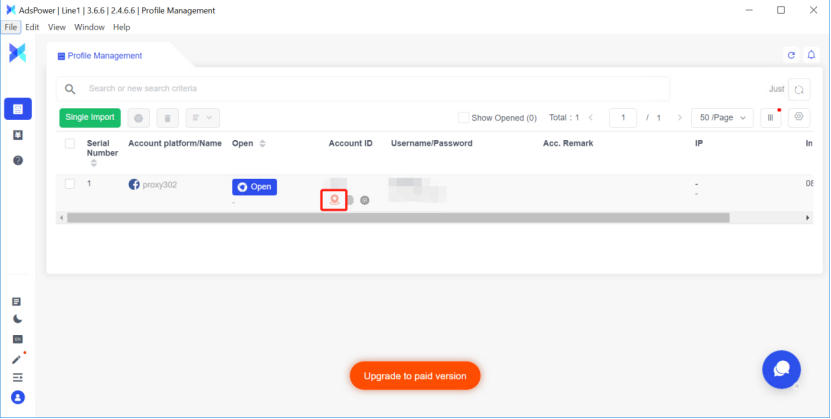This screenshot has width=831, height=419.
Task: Click the refresh icon near bell
Action: click(x=791, y=55)
